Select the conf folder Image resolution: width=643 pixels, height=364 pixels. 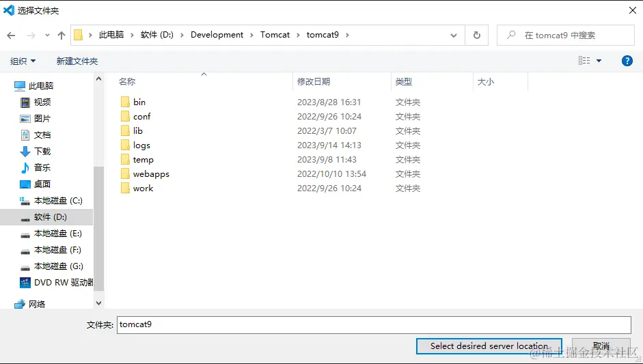click(142, 116)
